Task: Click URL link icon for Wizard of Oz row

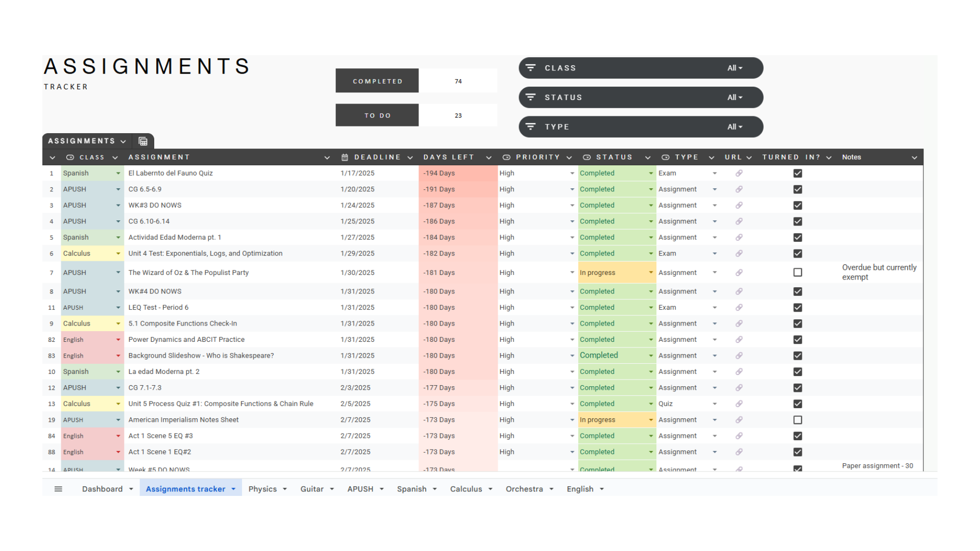Action: pos(739,272)
